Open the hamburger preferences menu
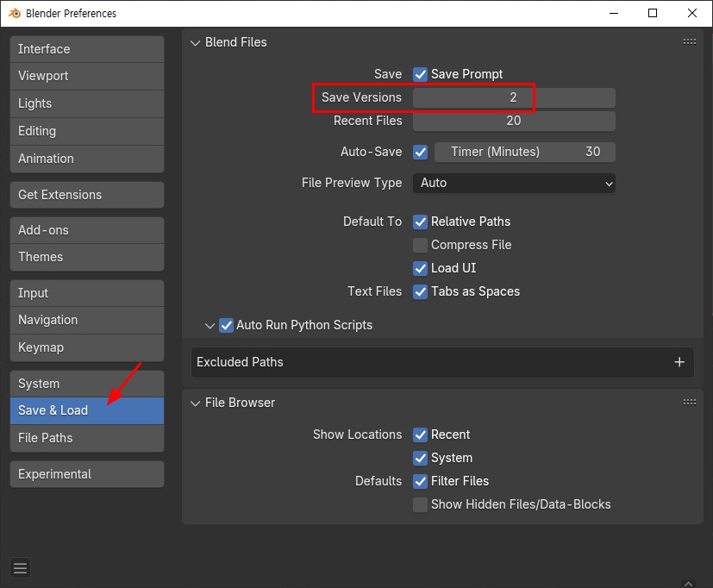 (20, 568)
